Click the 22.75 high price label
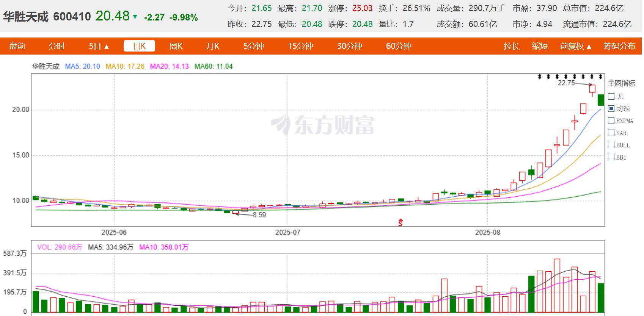Image resolution: width=644 pixels, height=316 pixels. coord(566,83)
